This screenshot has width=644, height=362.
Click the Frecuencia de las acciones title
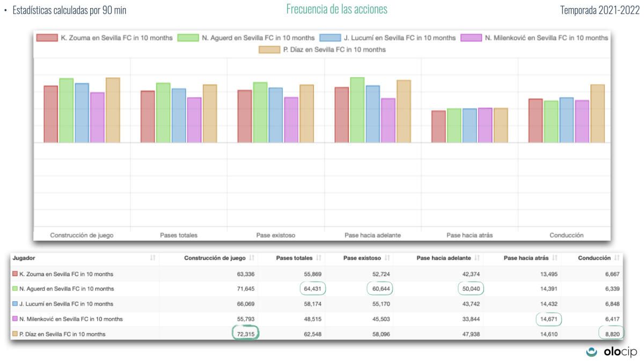point(336,9)
